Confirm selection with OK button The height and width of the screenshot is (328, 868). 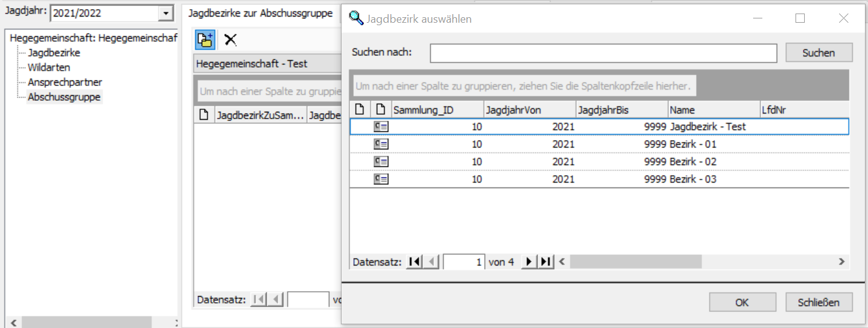(x=741, y=302)
